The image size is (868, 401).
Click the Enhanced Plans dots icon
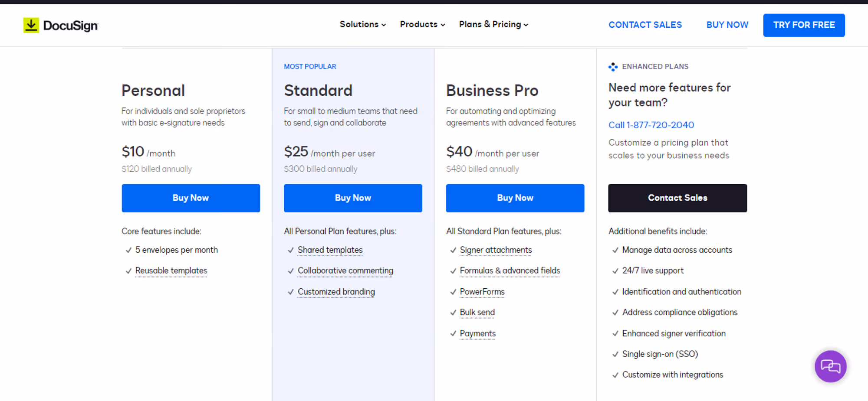pos(613,67)
